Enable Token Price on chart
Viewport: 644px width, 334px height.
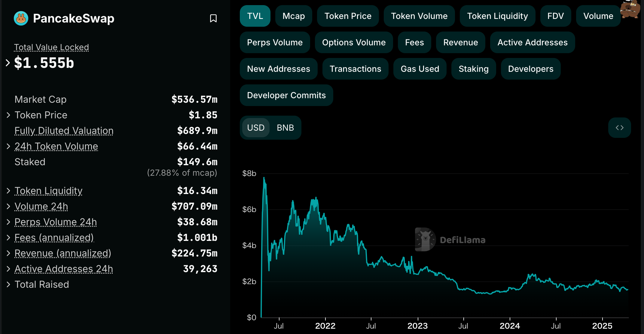348,16
